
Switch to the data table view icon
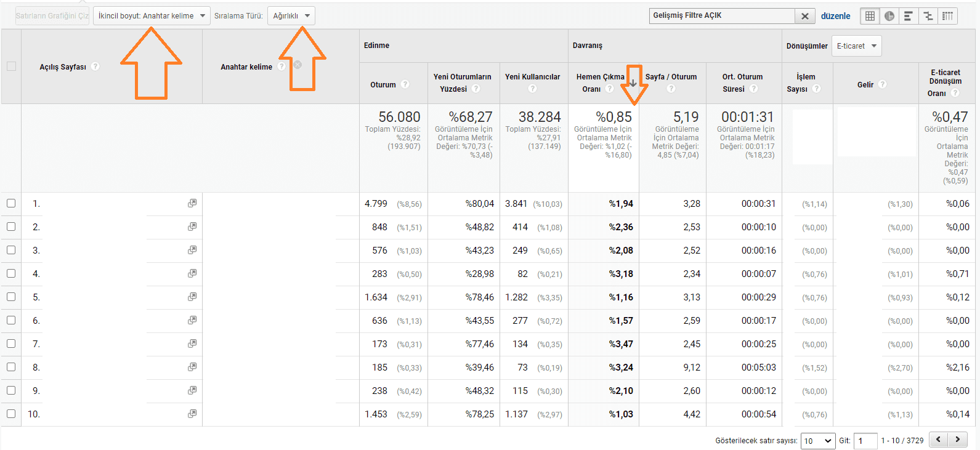click(870, 16)
